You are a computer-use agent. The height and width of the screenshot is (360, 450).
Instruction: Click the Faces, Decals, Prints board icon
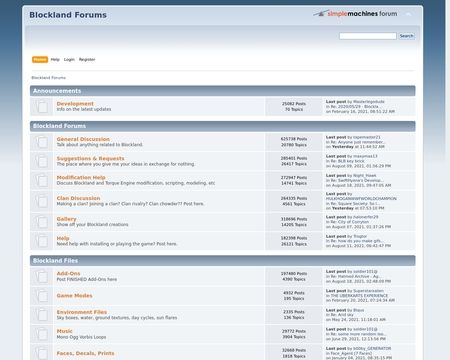tap(42, 353)
